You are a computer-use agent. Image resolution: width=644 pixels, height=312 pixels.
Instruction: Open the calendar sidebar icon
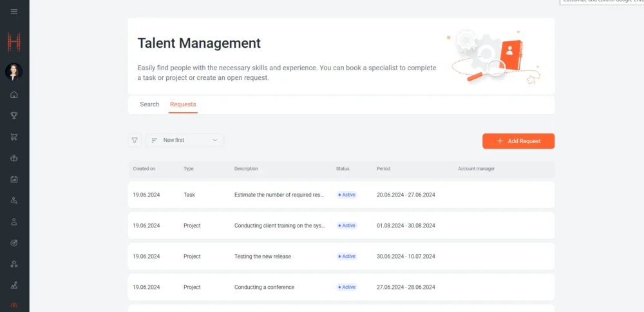click(x=14, y=179)
